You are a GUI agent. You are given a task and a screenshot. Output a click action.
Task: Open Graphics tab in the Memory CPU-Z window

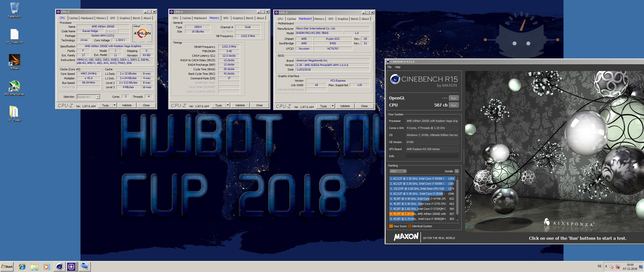coord(238,18)
